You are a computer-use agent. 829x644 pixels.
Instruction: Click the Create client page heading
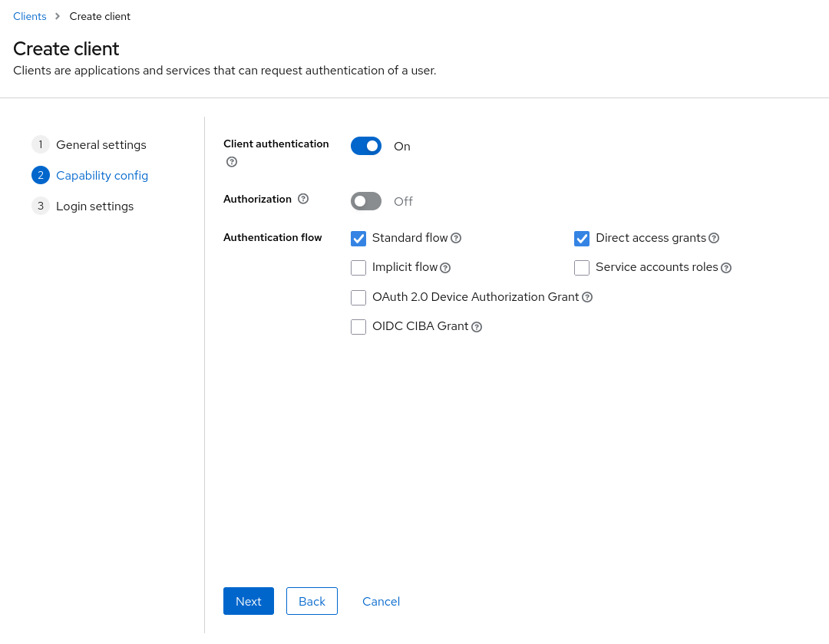pyautogui.click(x=66, y=48)
